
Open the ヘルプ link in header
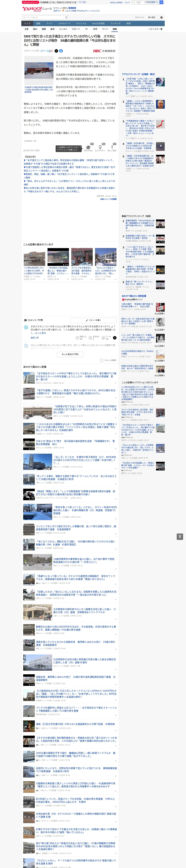click(127, 2)
